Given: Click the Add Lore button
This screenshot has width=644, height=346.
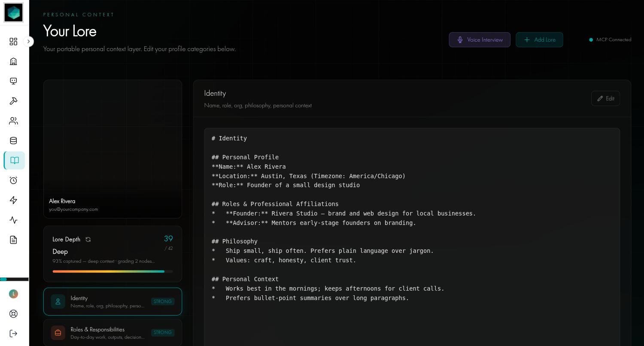Looking at the screenshot, I should 539,40.
